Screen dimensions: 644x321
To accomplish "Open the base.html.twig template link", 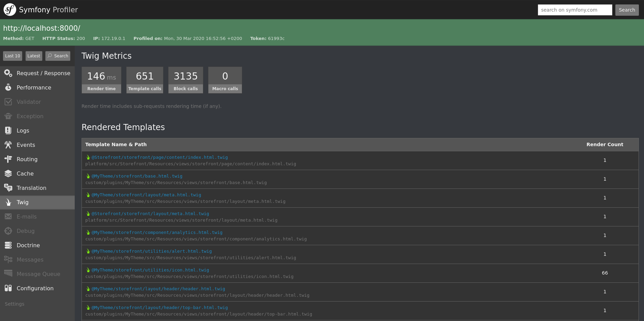I will [x=136, y=176].
